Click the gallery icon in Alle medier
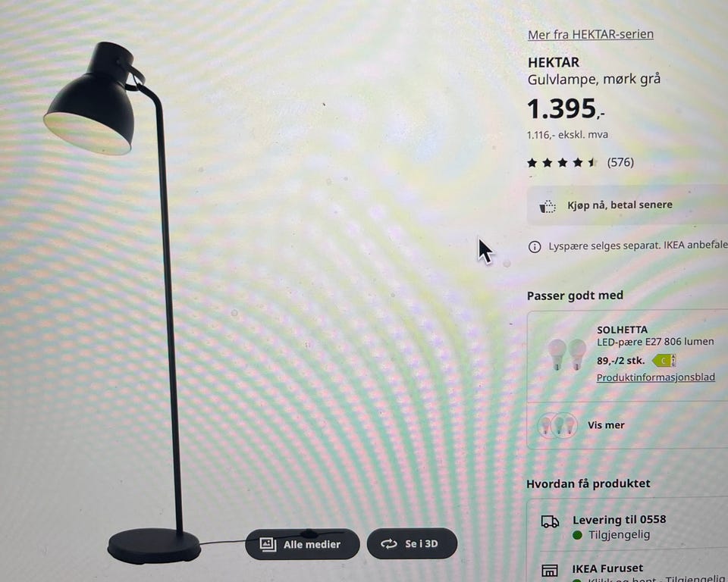Screen dimensions: 728x582 click(268, 544)
